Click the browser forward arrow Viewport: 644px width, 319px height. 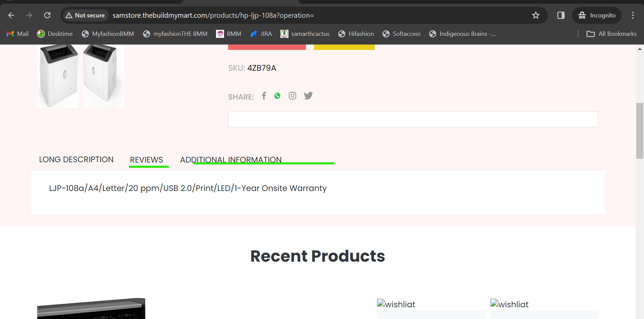(x=29, y=15)
